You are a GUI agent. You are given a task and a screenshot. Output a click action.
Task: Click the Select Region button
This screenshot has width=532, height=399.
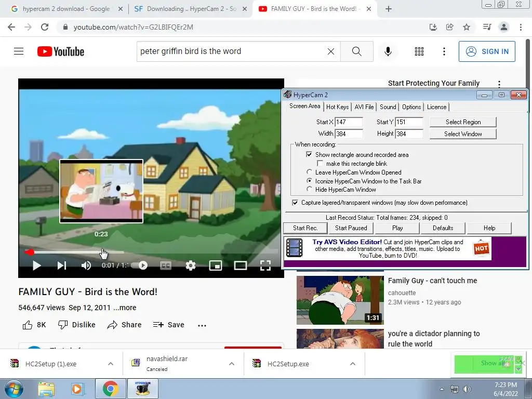tap(463, 122)
